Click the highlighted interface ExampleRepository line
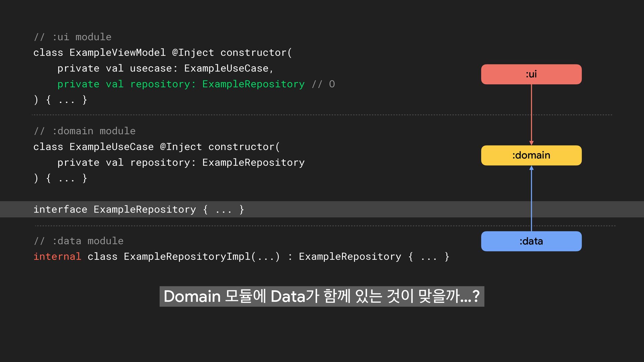 [x=139, y=209]
